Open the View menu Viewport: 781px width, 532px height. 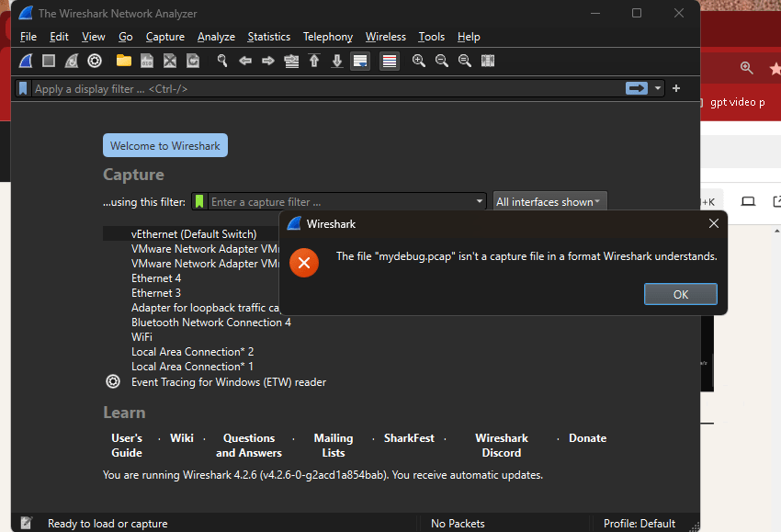pyautogui.click(x=94, y=37)
